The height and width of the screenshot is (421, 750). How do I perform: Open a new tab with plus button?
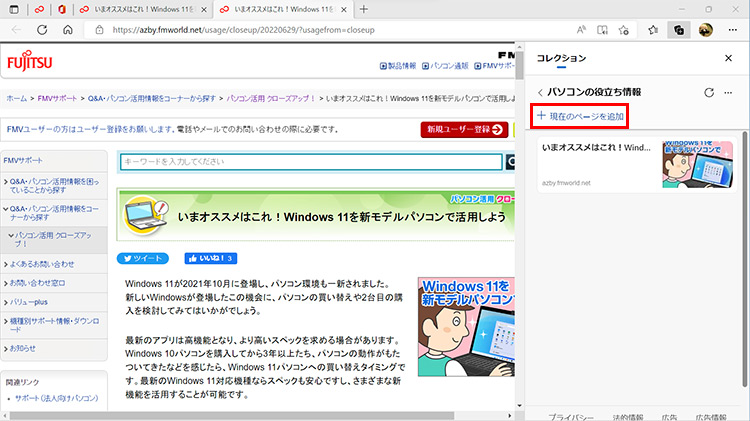[x=363, y=9]
